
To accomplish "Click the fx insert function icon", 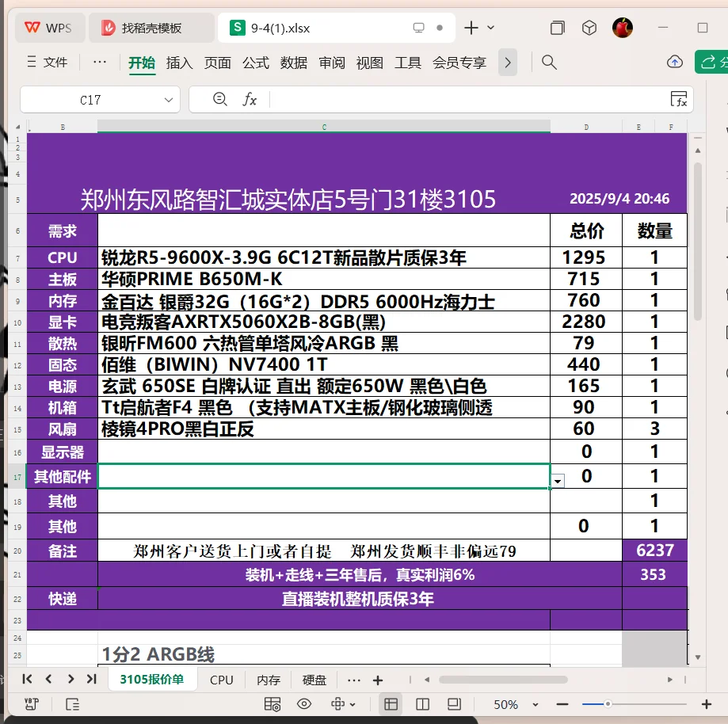I will (250, 99).
